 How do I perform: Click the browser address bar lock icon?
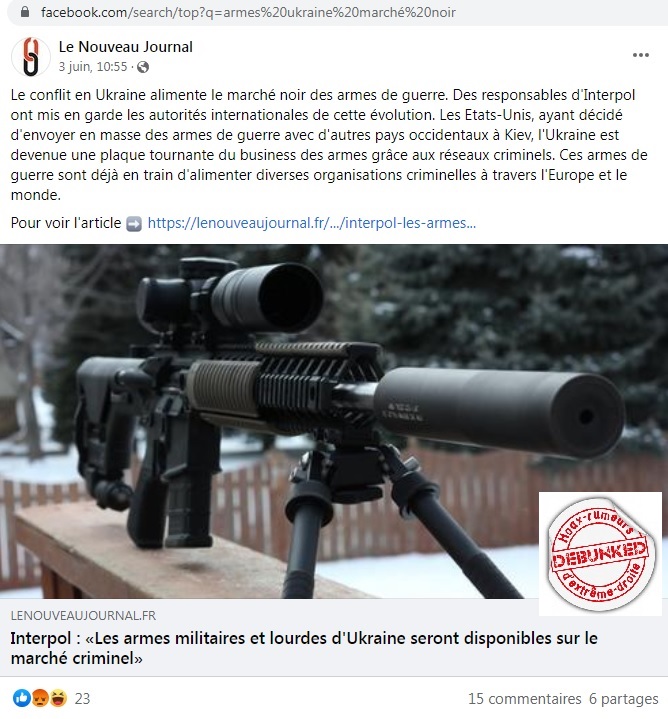pos(25,12)
